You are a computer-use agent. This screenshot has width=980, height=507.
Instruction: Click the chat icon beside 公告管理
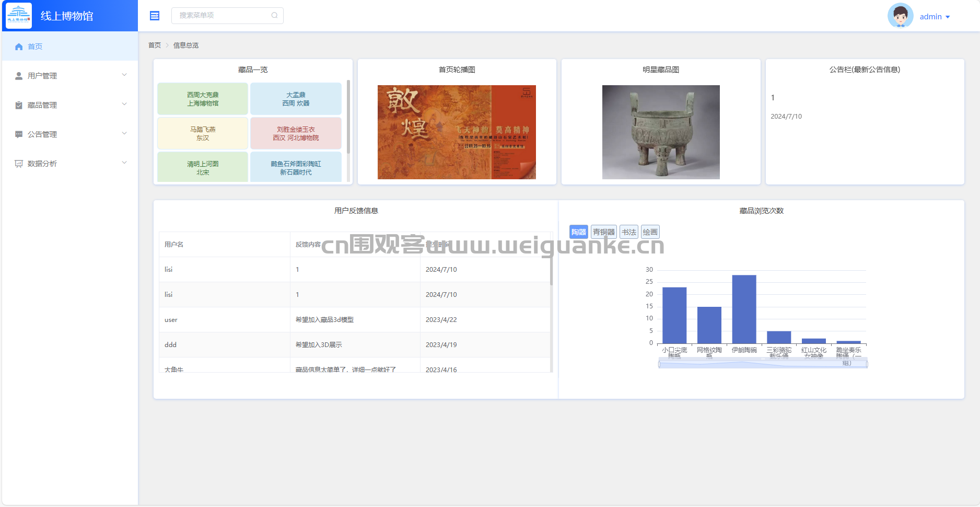[19, 134]
